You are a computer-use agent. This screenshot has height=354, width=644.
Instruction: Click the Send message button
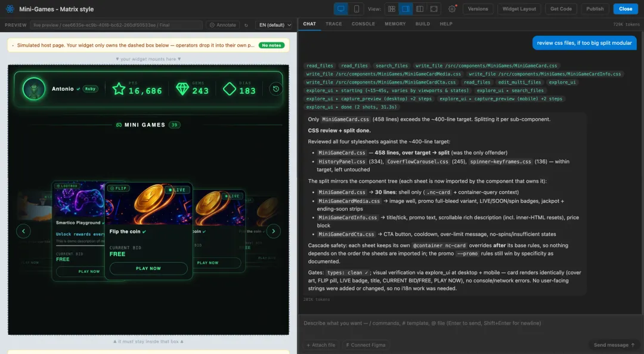(x=614, y=345)
